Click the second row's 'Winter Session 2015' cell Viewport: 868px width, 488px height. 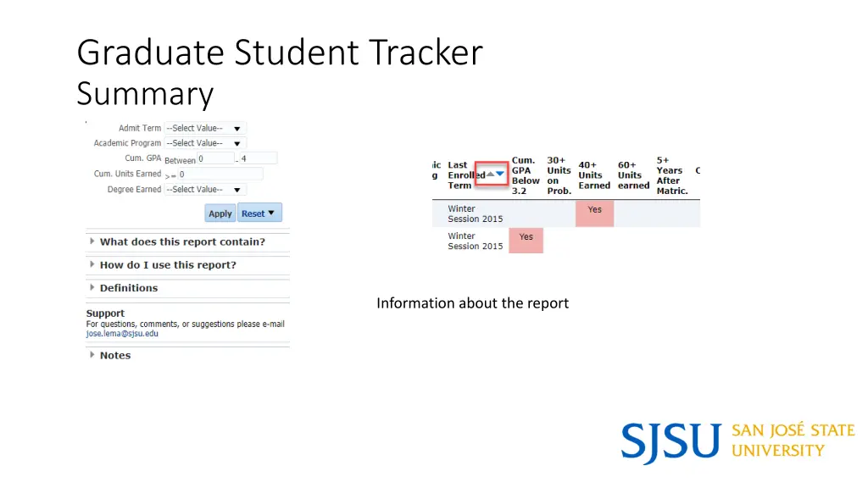475,241
